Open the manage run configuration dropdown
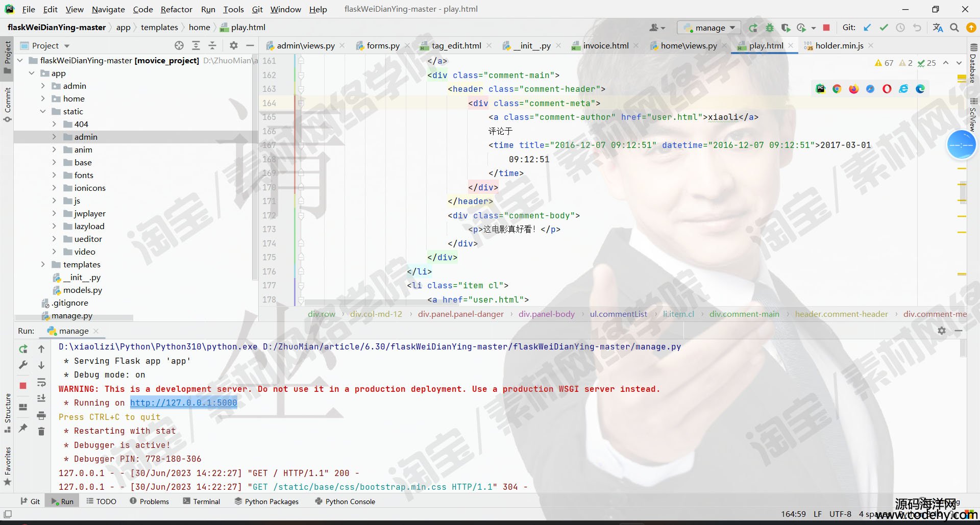The width and height of the screenshot is (980, 525). click(708, 28)
